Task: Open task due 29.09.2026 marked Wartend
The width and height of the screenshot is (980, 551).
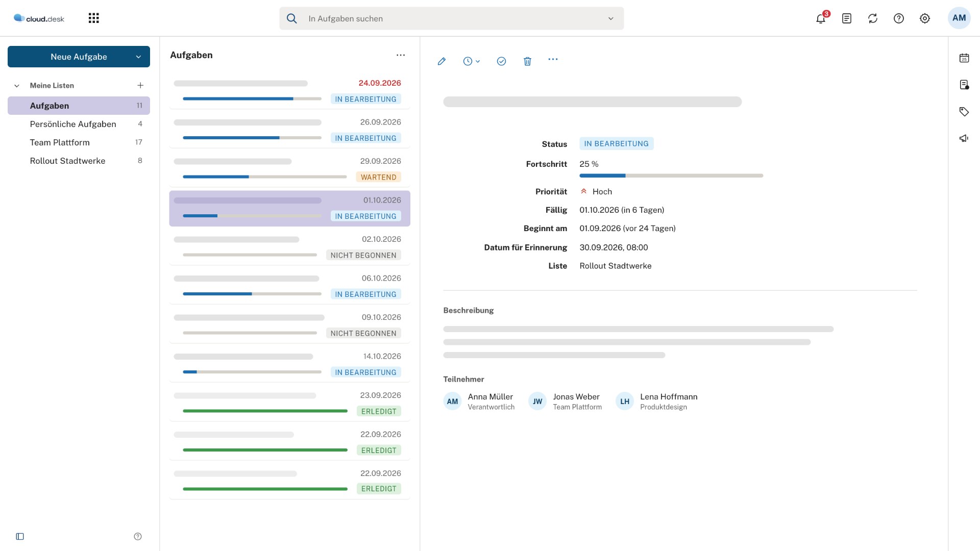Action: click(x=289, y=169)
